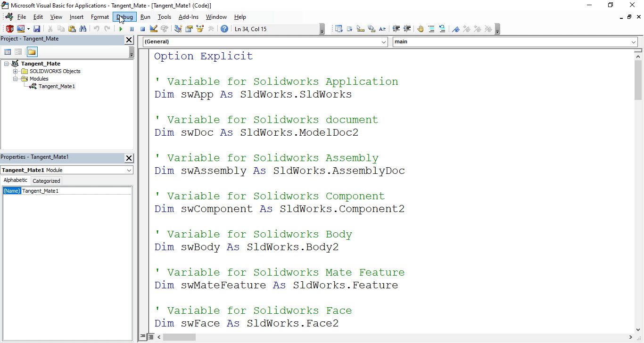Viewport: 644px width, 343px height.
Task: Switch to the Alphabetic properties tab
Action: pos(16,180)
